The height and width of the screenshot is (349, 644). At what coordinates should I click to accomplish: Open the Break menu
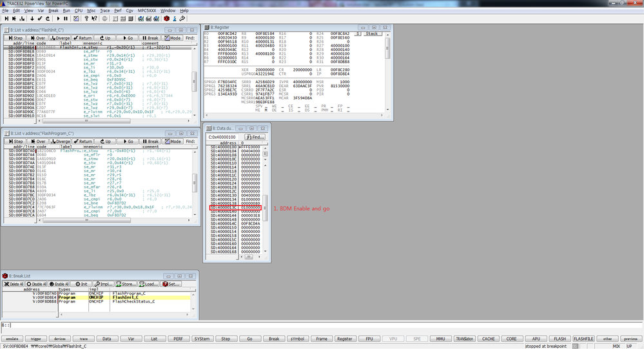[54, 11]
